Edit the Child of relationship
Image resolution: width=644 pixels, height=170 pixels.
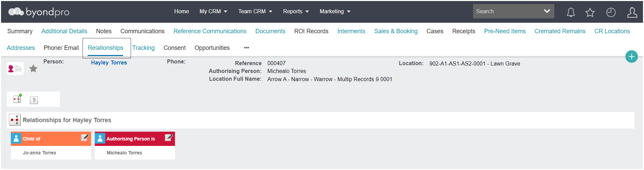[x=85, y=137]
